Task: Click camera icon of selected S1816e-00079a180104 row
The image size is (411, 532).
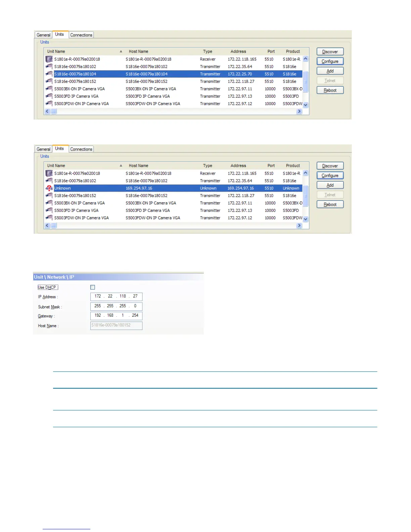Action: pos(49,74)
